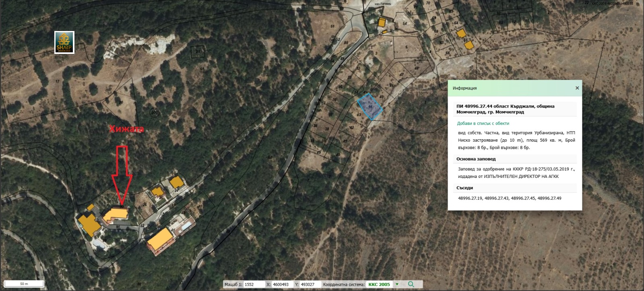Click the 'Заповед за одобрение на КККР' order text

click(x=516, y=173)
